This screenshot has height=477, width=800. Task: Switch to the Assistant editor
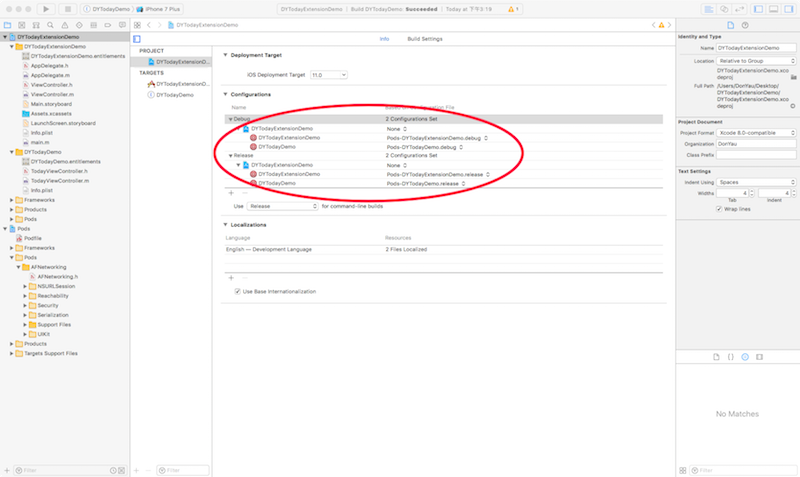[724, 9]
